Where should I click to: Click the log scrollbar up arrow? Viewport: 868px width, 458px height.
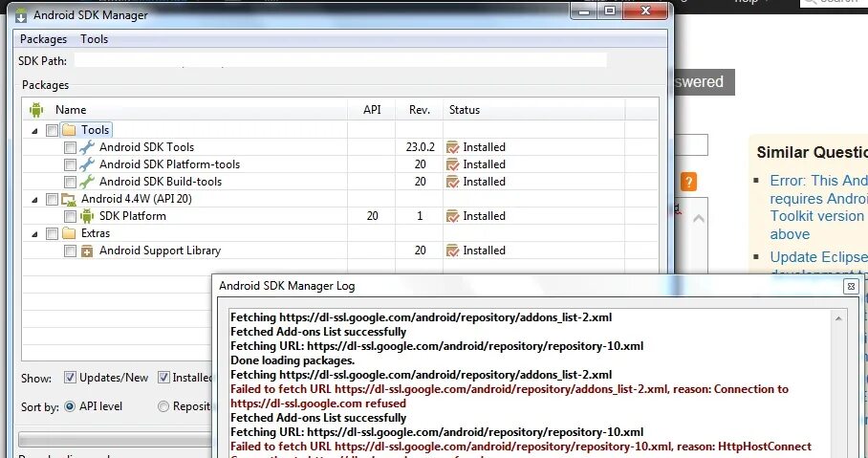coord(838,318)
